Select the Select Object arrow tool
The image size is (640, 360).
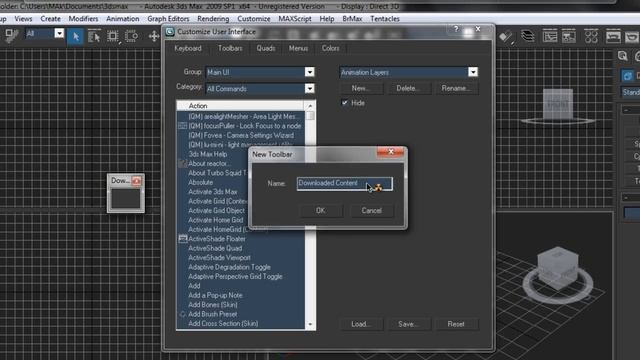tap(76, 36)
